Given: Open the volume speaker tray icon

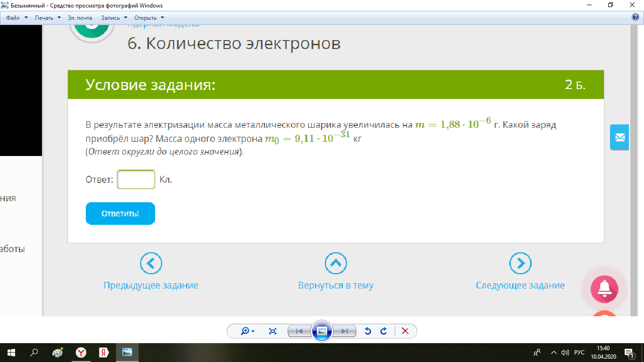Looking at the screenshot, I should (x=565, y=353).
